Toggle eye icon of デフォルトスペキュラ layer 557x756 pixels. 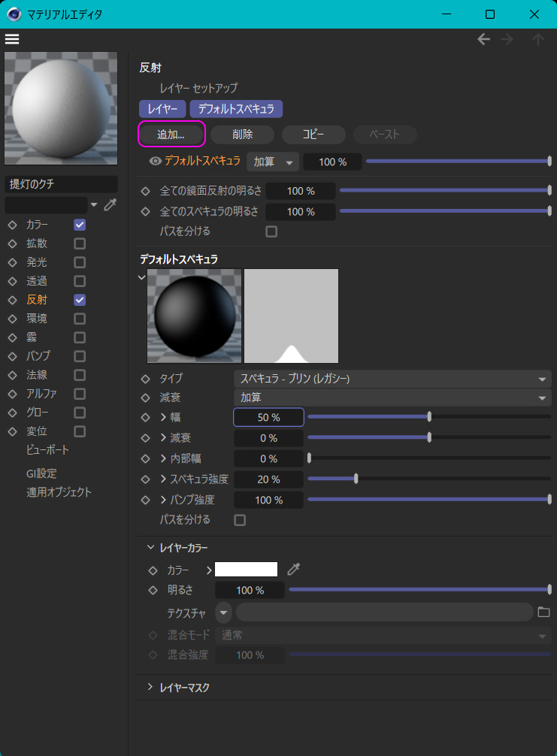click(x=156, y=161)
